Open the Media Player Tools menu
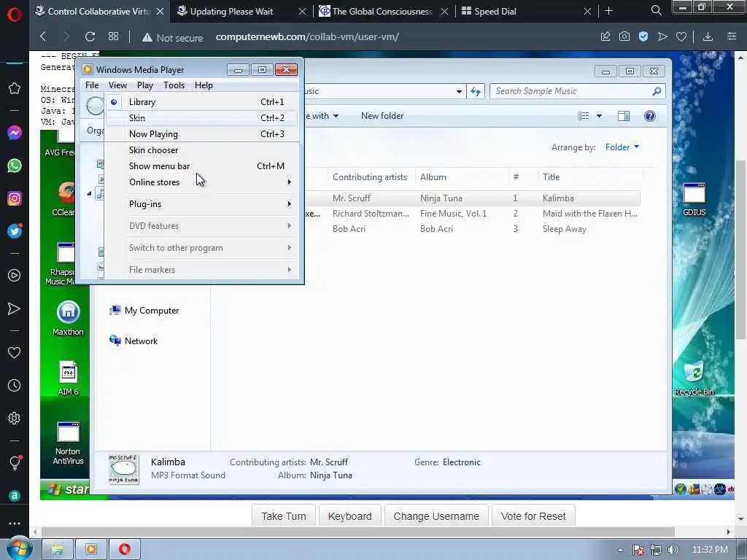 point(174,85)
